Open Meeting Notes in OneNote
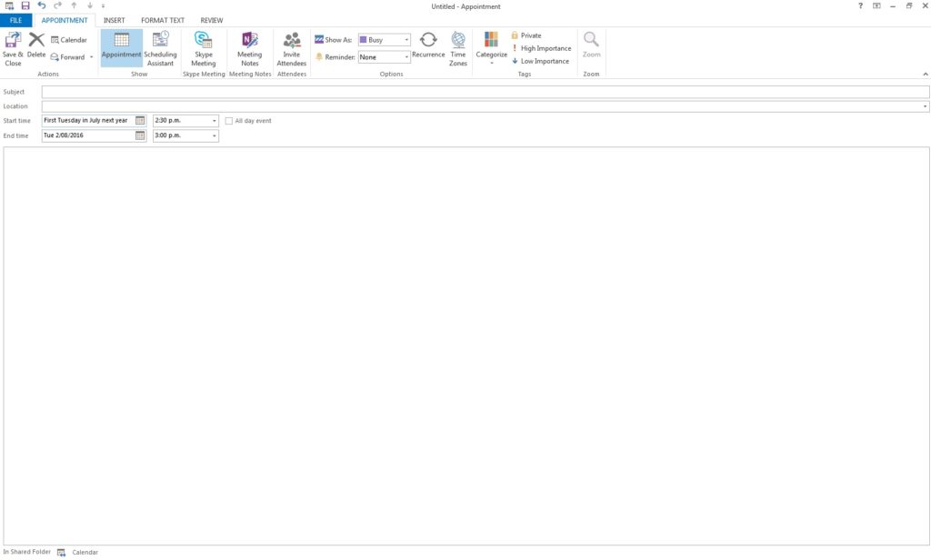The height and width of the screenshot is (560, 931). [249, 49]
